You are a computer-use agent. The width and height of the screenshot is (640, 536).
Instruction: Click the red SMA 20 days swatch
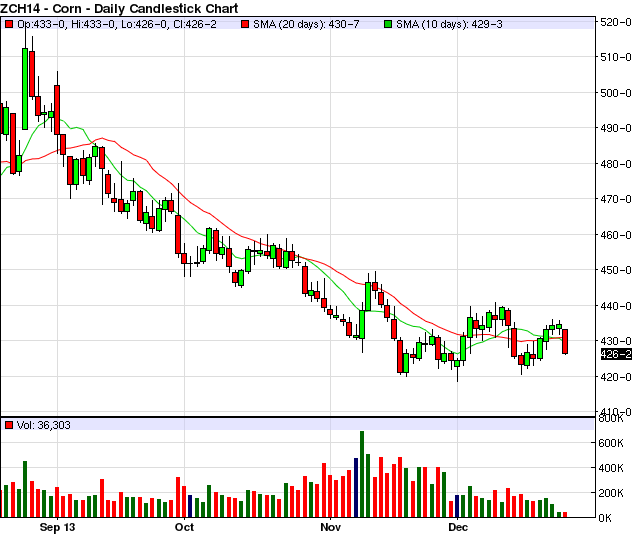click(x=245, y=24)
